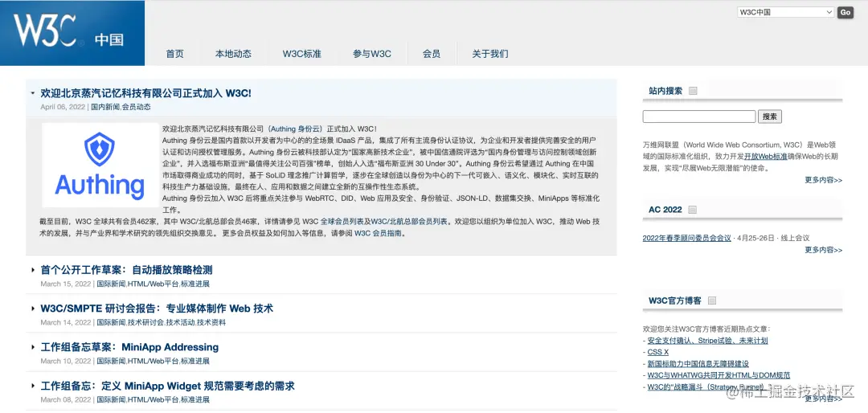
Task: Expand the MiniApp Addressing item arrow
Action: [x=33, y=348]
